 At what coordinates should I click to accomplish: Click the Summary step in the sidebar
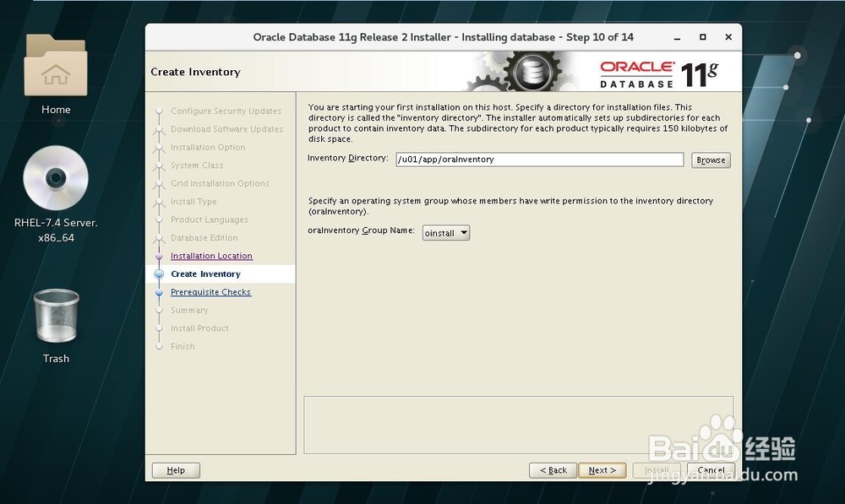point(189,310)
